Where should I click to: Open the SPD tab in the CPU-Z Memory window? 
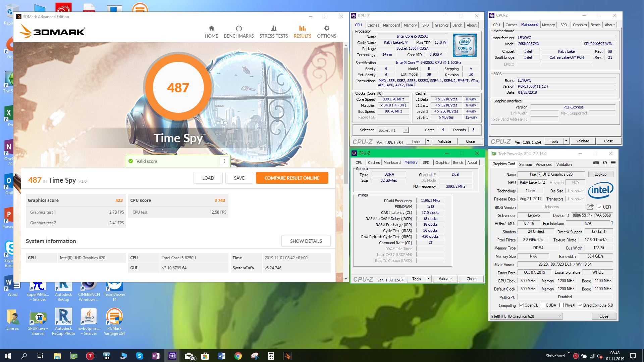click(x=426, y=163)
